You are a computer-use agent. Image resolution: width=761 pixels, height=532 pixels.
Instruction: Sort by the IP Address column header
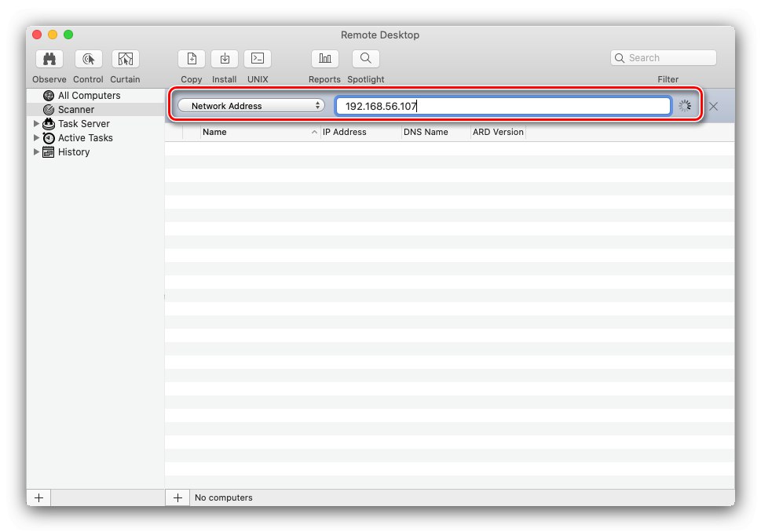pyautogui.click(x=361, y=132)
